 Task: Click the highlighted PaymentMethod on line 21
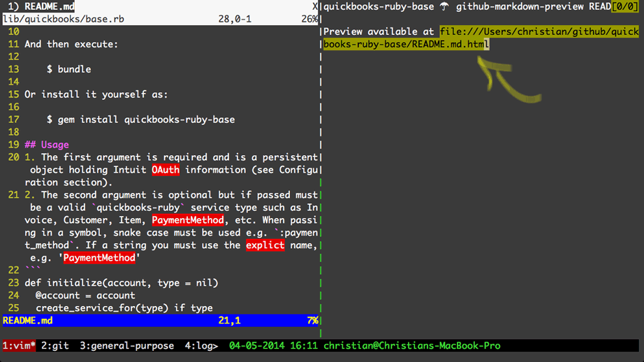point(188,220)
